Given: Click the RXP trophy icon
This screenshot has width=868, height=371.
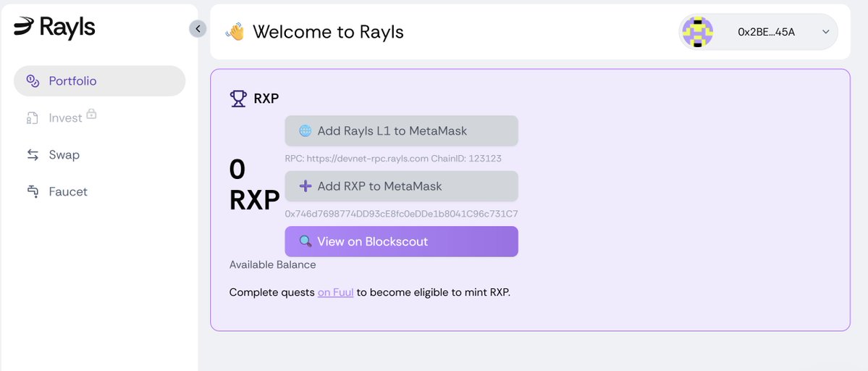Looking at the screenshot, I should [x=238, y=99].
